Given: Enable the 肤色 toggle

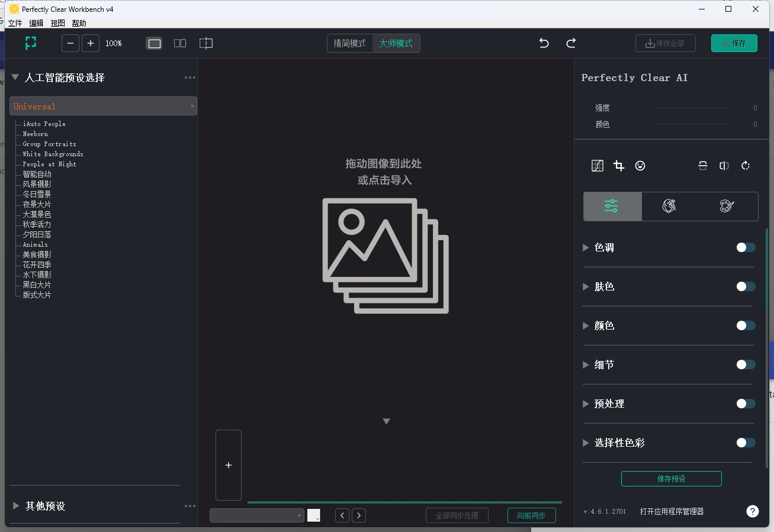Looking at the screenshot, I should click(746, 286).
